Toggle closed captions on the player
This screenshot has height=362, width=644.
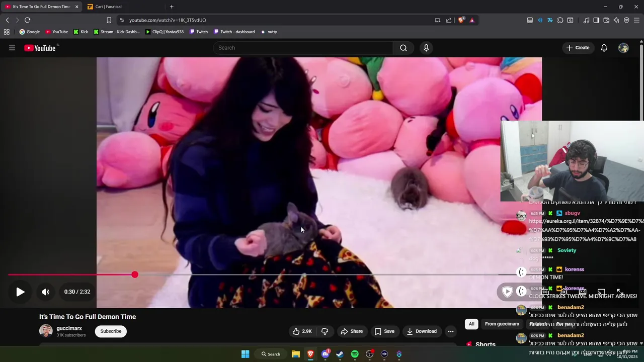pos(545,292)
